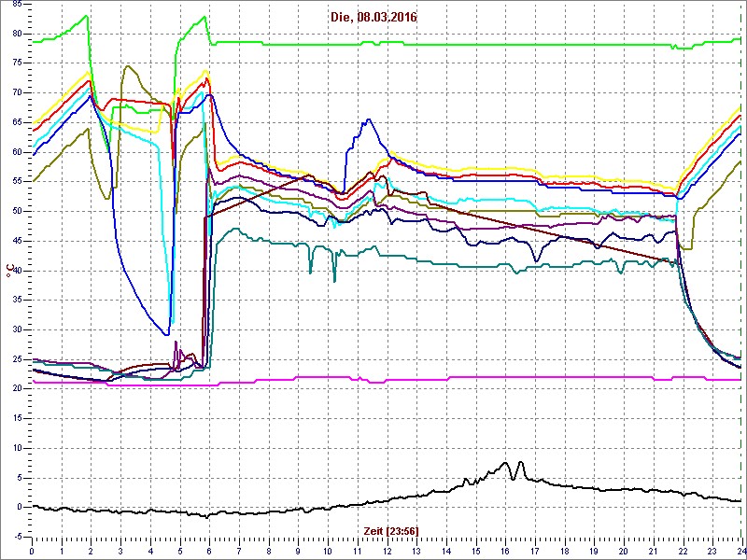This screenshot has height=560, width=747.
Task: Click the -5 value on temperature axis
Action: (x=16, y=537)
